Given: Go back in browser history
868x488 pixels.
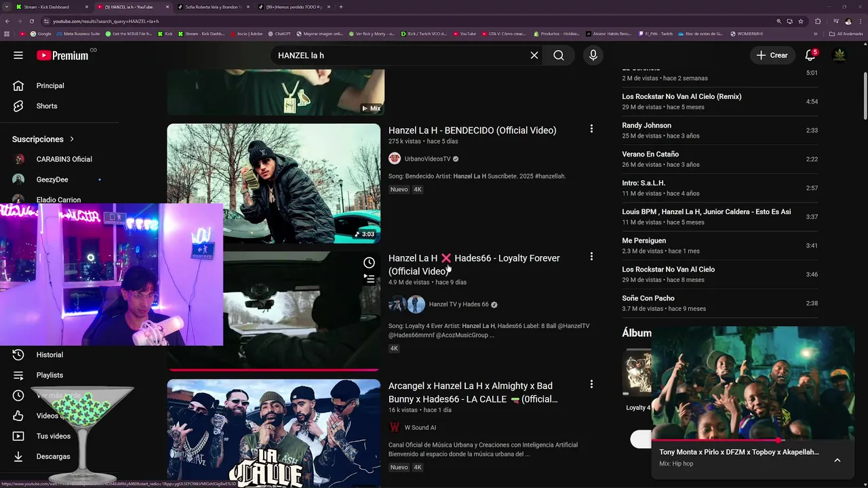Looking at the screenshot, I should [x=7, y=21].
